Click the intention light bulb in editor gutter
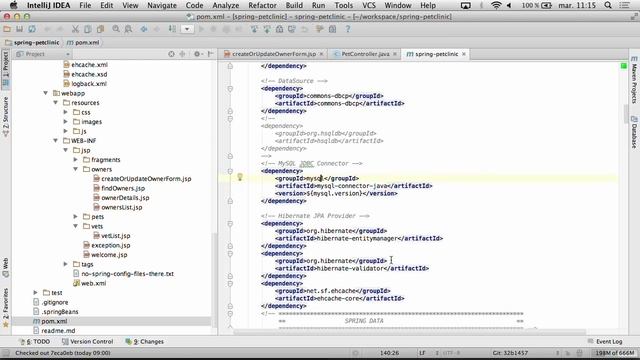Viewport: 640px width, 360px height. click(240, 177)
